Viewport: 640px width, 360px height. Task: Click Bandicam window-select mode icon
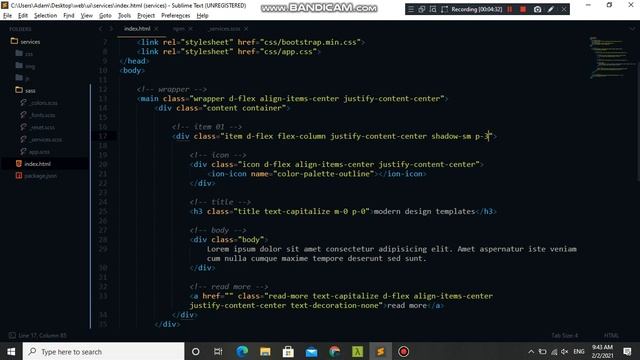pos(422,9)
